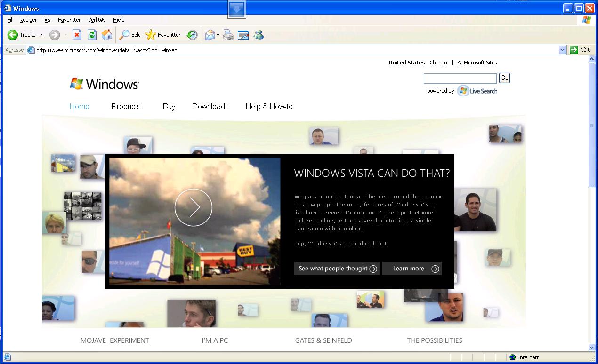Click the Live Search input field
This screenshot has width=598, height=364.
coord(460,79)
